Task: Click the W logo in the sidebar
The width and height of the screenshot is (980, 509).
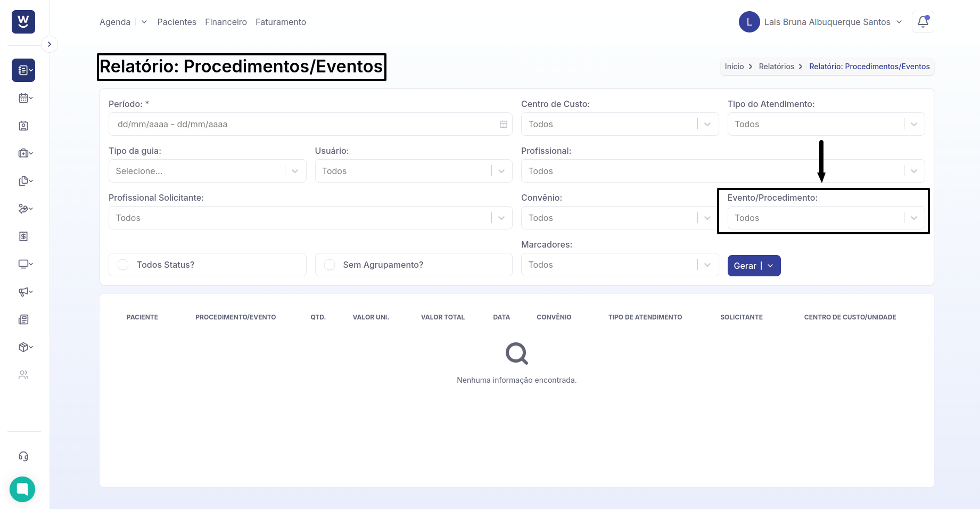Action: pos(23,22)
